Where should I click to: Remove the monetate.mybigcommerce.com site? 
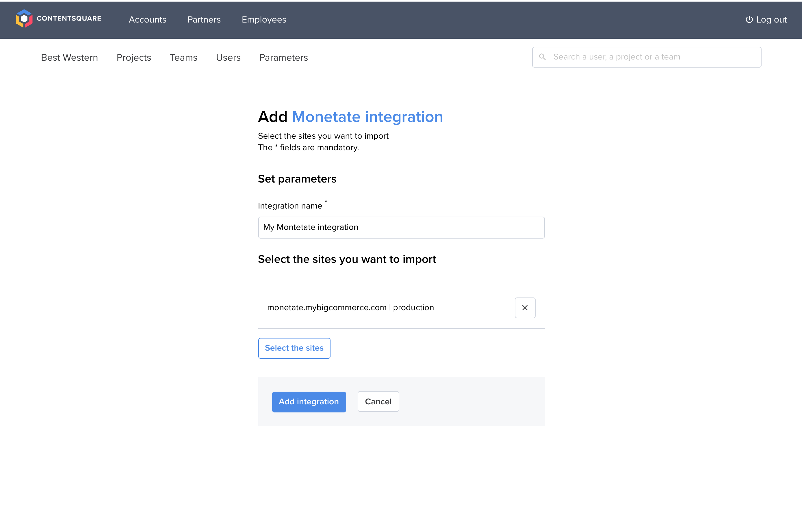pyautogui.click(x=525, y=308)
